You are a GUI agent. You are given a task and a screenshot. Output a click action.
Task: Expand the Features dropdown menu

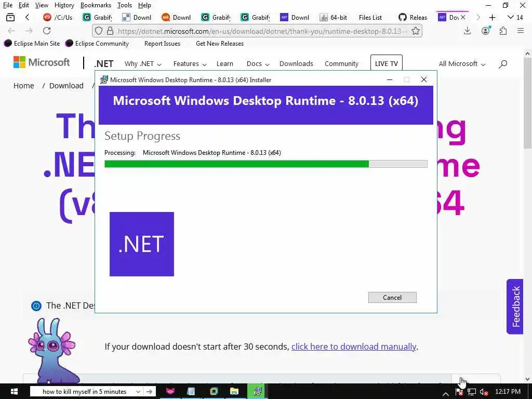190,64
